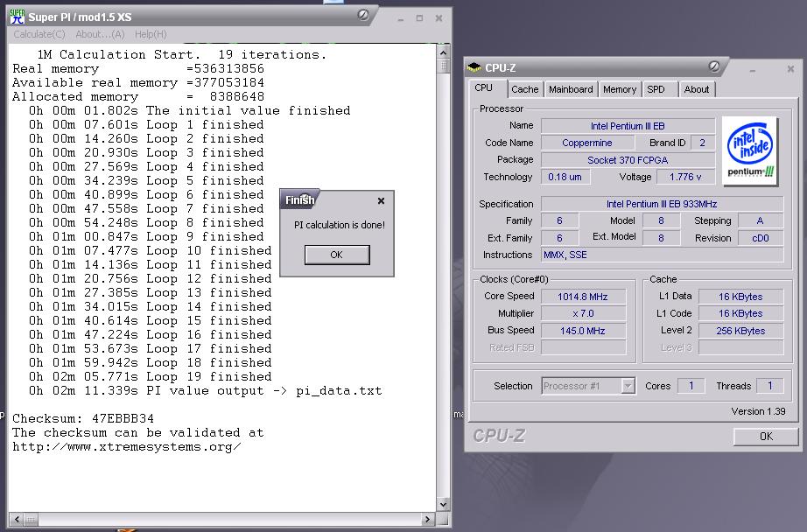Click the 'Checksum: 47EBBB34' line
The height and width of the screenshot is (532, 807).
click(x=83, y=418)
